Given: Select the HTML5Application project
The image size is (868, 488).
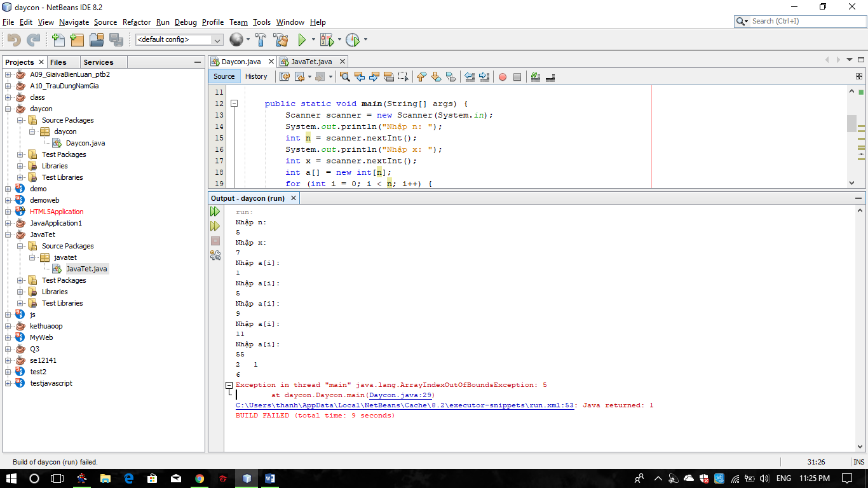Looking at the screenshot, I should pos(57,212).
